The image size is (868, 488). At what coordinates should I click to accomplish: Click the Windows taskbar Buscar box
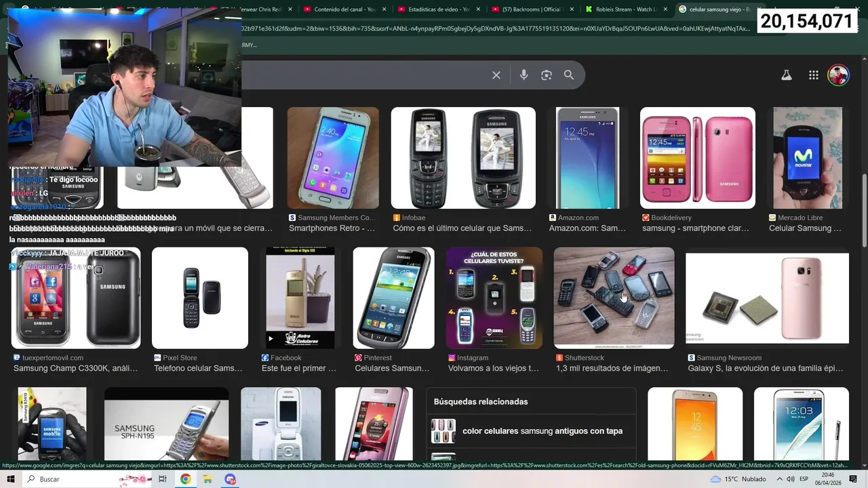87,479
